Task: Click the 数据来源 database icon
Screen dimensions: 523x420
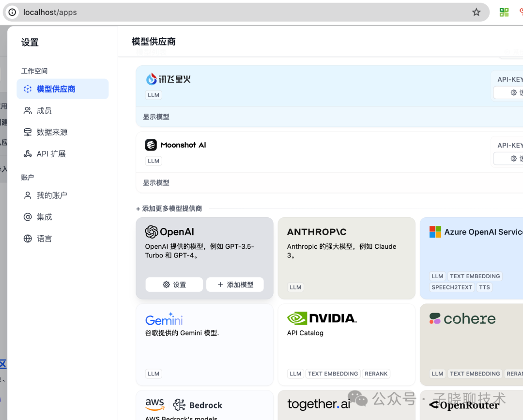Action: [x=28, y=132]
